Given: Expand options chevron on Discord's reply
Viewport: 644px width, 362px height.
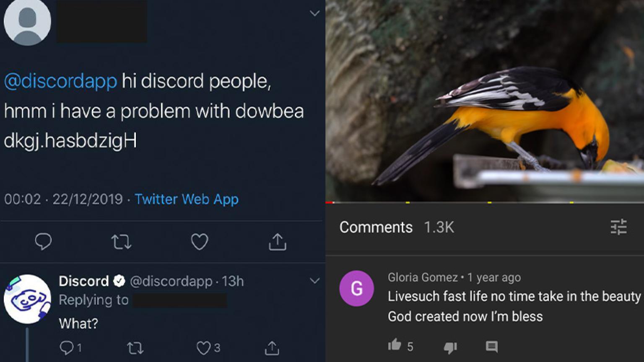Looking at the screenshot, I should coord(314,281).
